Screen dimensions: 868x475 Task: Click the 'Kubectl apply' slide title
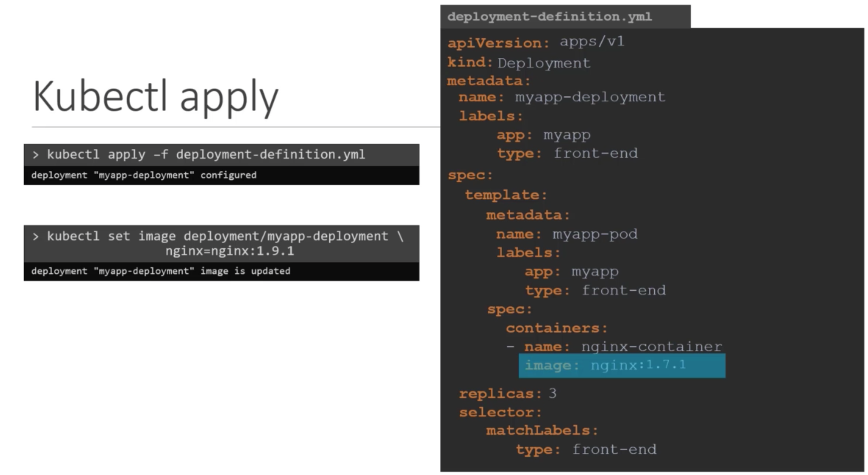click(x=155, y=96)
